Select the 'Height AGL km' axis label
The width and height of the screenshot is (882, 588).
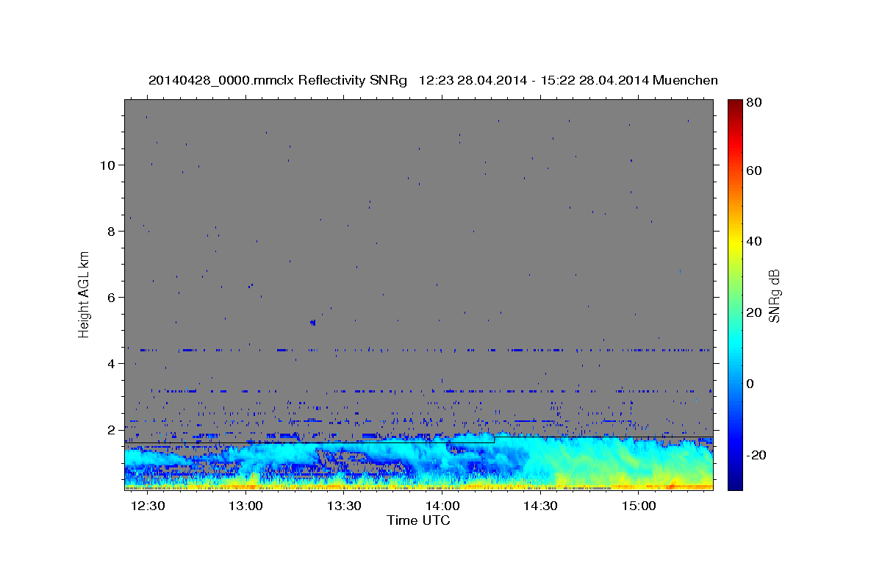click(85, 294)
